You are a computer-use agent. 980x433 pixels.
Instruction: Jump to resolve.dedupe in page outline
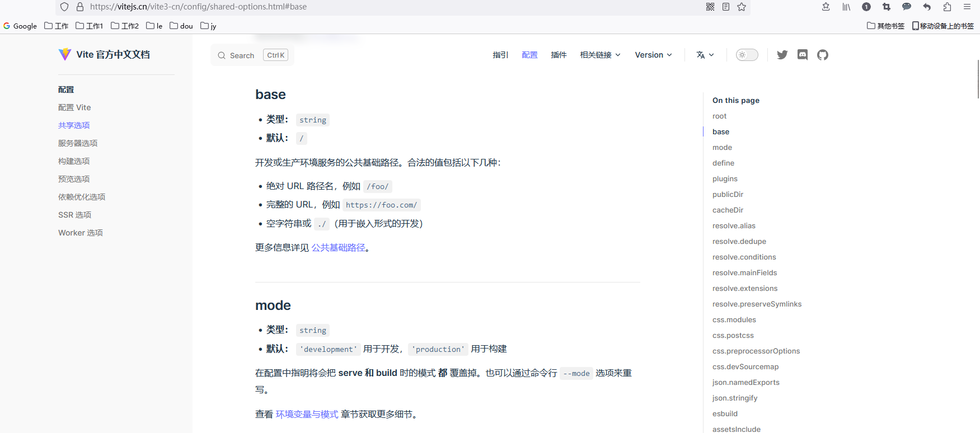tap(739, 242)
